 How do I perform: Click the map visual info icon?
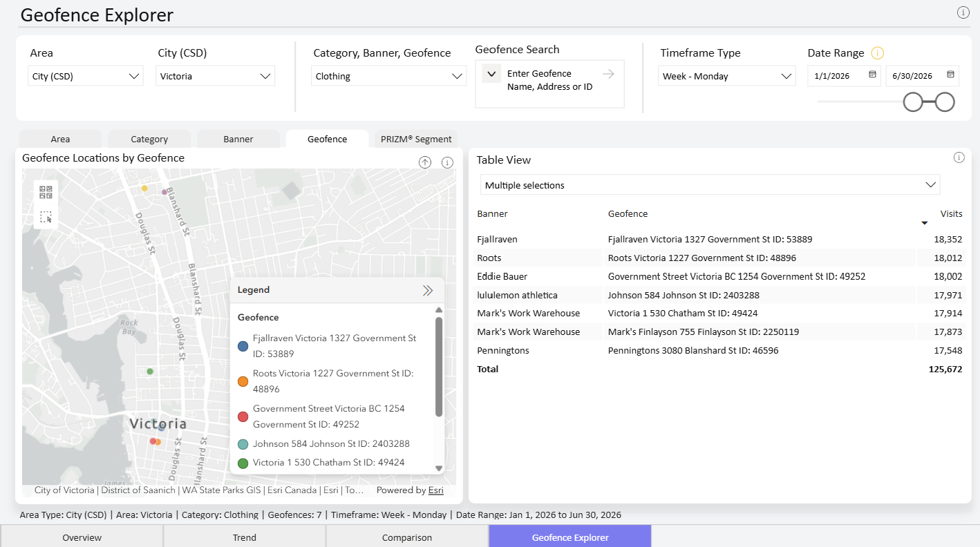click(x=447, y=162)
